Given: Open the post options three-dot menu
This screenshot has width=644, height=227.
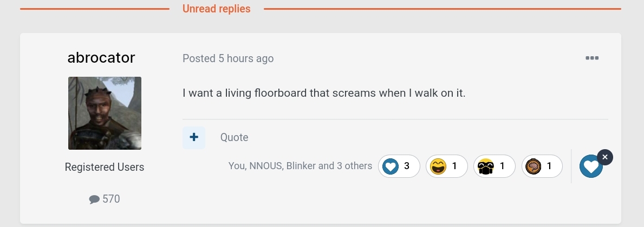Looking at the screenshot, I should click(591, 58).
